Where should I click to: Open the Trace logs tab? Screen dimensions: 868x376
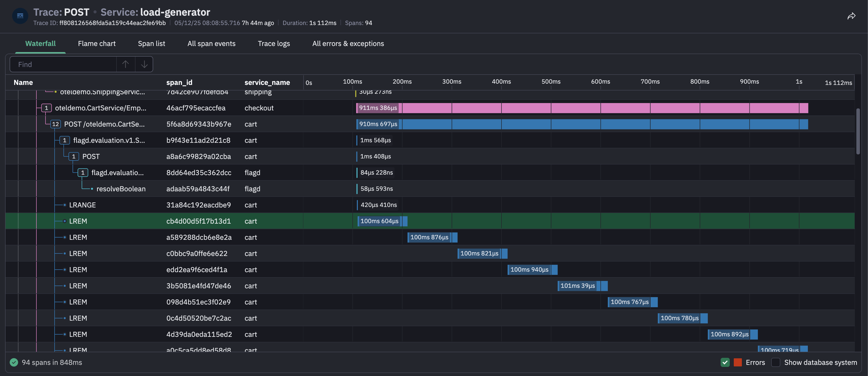click(x=273, y=43)
